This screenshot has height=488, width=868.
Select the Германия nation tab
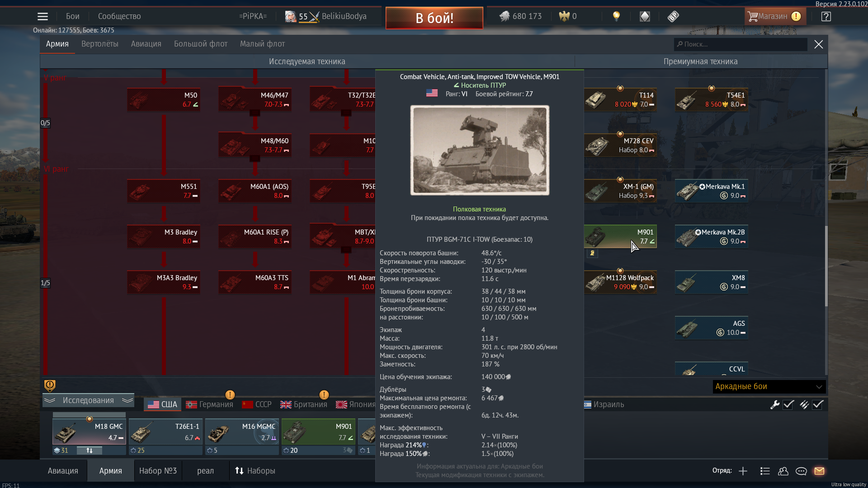[x=210, y=404]
